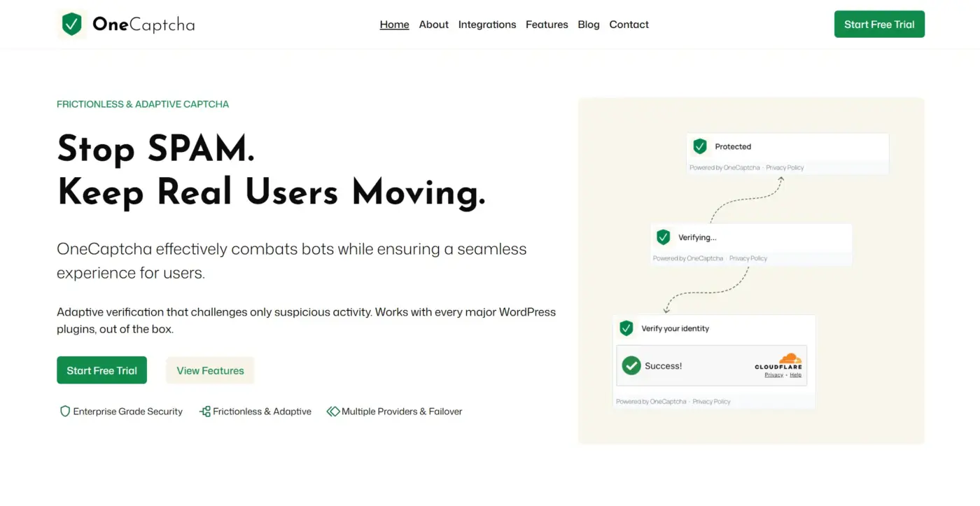Visit the Contact page
Screen dimensions: 980x506
629,24
